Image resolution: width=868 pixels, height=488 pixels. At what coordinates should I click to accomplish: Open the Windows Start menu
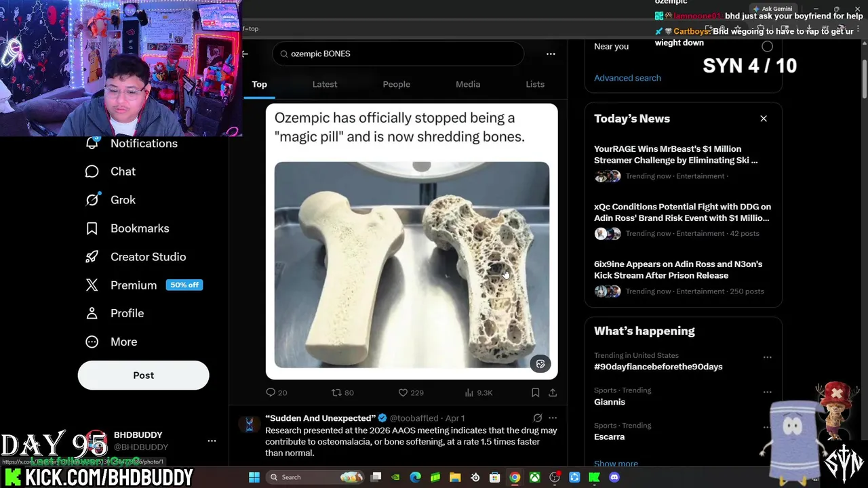point(254,477)
